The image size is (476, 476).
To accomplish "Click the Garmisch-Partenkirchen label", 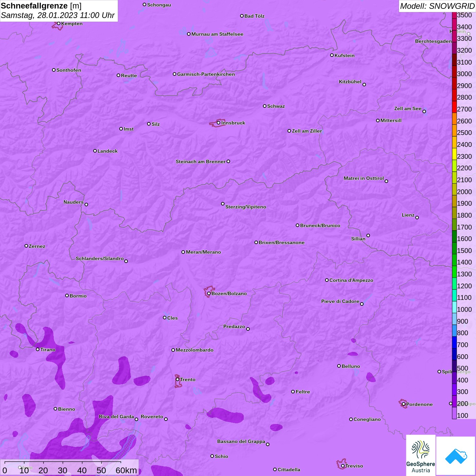I will [206, 74].
